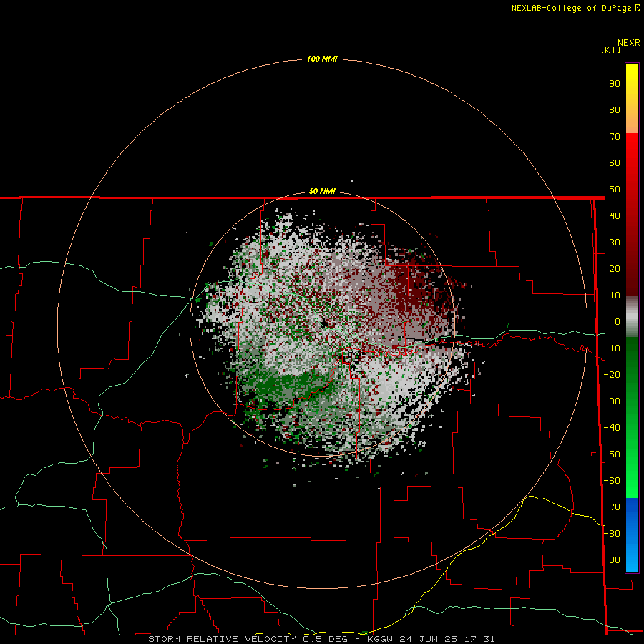This screenshot has width=644, height=644.
Task: Click the -10 knot colorbar tick label
Action: point(612,348)
